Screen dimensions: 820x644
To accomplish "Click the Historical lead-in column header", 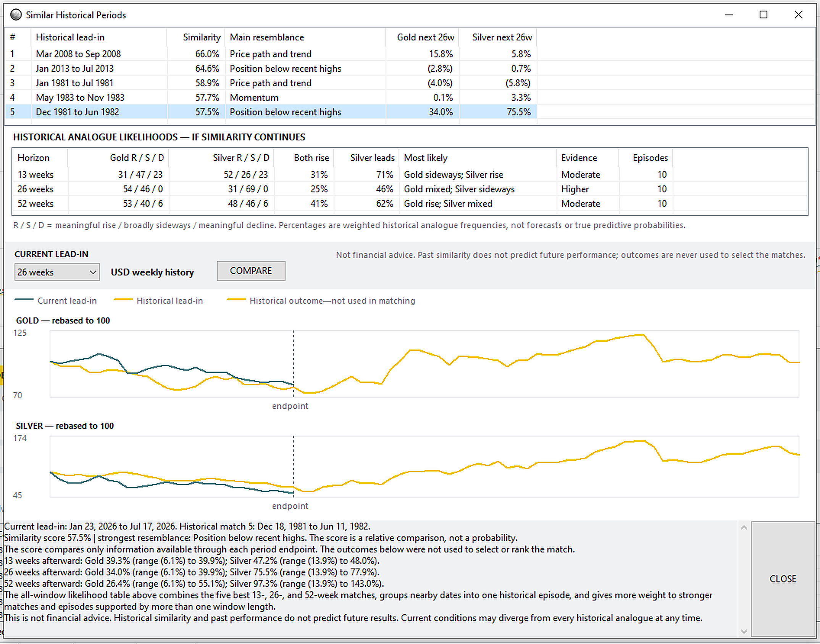I will click(x=99, y=37).
